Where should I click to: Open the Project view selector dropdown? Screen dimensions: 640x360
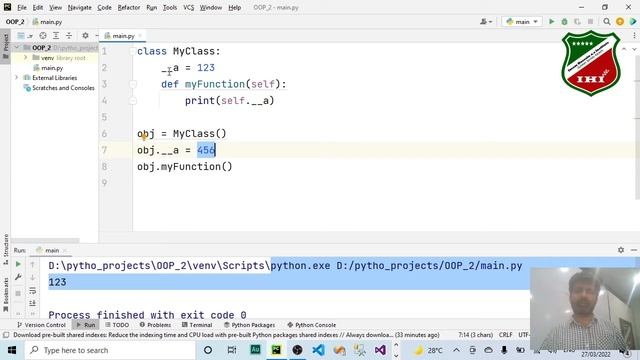point(25,36)
